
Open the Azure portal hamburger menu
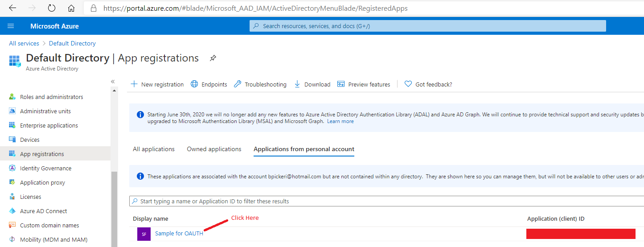tap(11, 26)
